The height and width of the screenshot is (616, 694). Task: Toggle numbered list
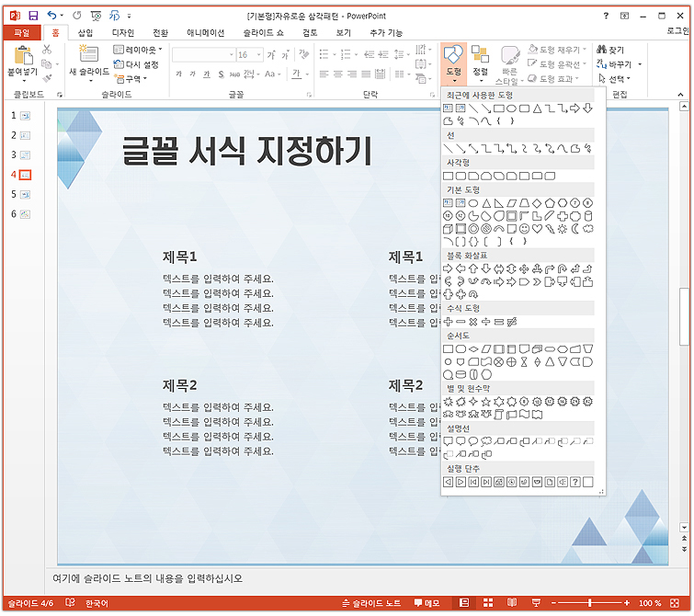click(x=347, y=54)
